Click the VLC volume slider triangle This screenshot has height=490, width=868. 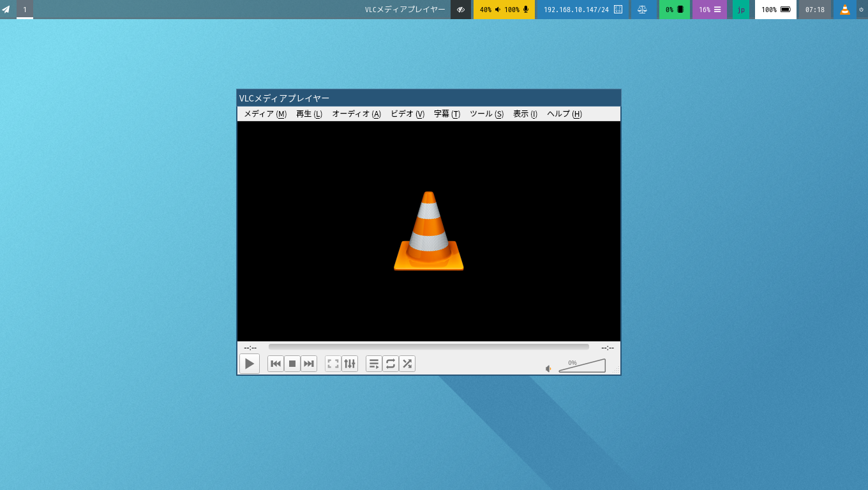[582, 366]
